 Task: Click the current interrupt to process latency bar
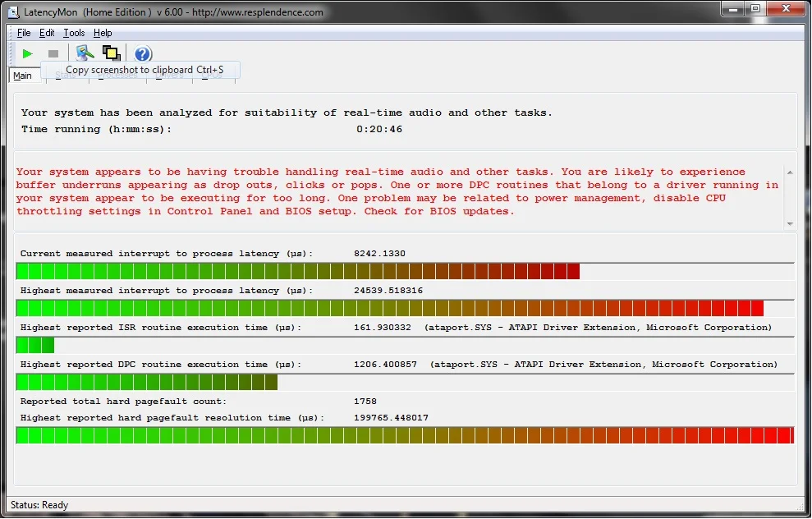point(405,271)
